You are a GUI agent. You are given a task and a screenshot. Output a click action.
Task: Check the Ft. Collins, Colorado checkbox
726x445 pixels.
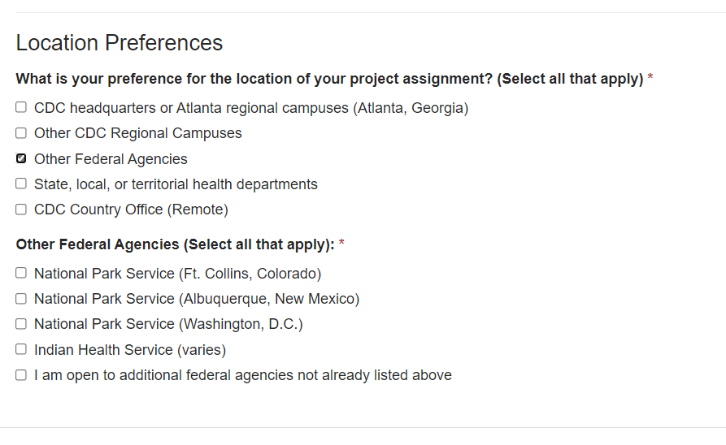click(x=21, y=273)
